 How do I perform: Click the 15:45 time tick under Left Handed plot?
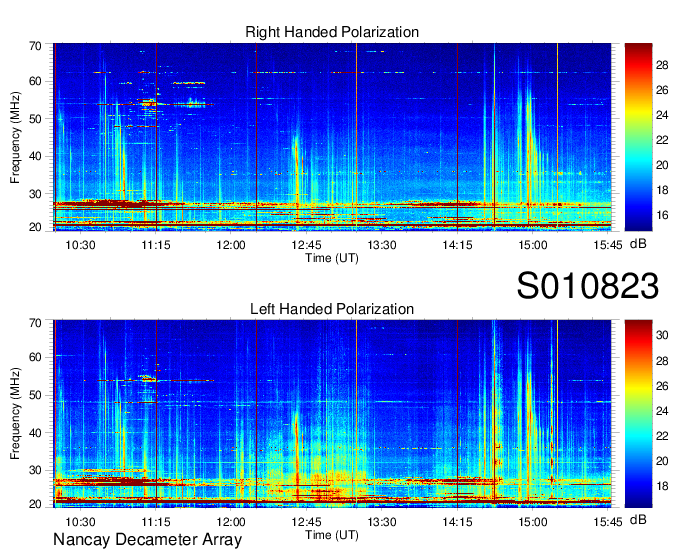tap(608, 522)
